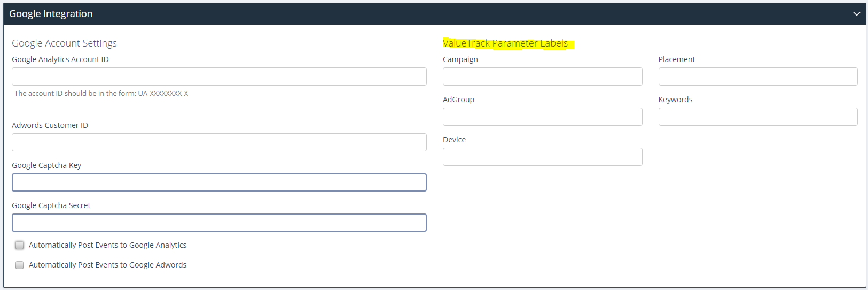
Task: Click the Keywords field label
Action: (675, 100)
